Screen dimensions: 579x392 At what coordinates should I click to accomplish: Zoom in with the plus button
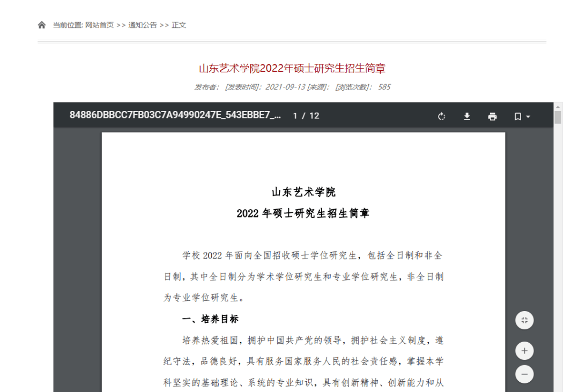click(x=524, y=350)
